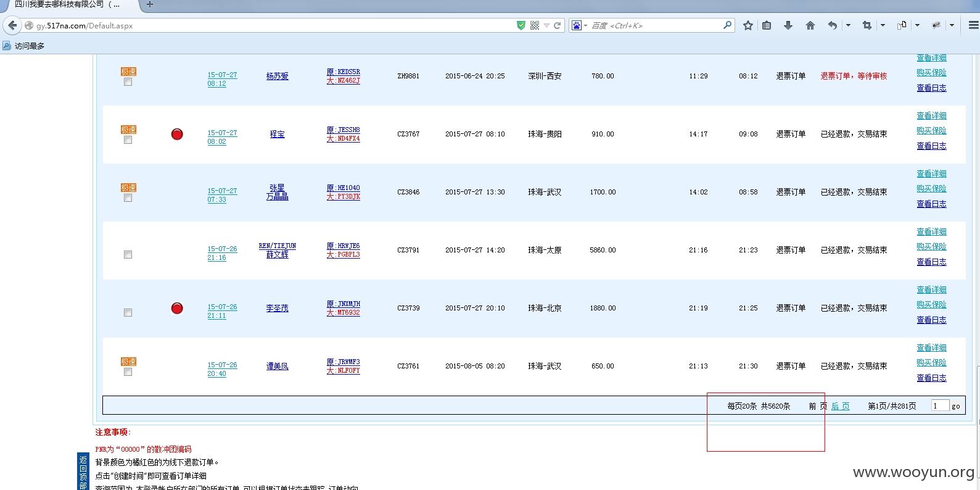Tick the checkbox for 杨苏爱 order
980x490 pixels.
click(128, 82)
